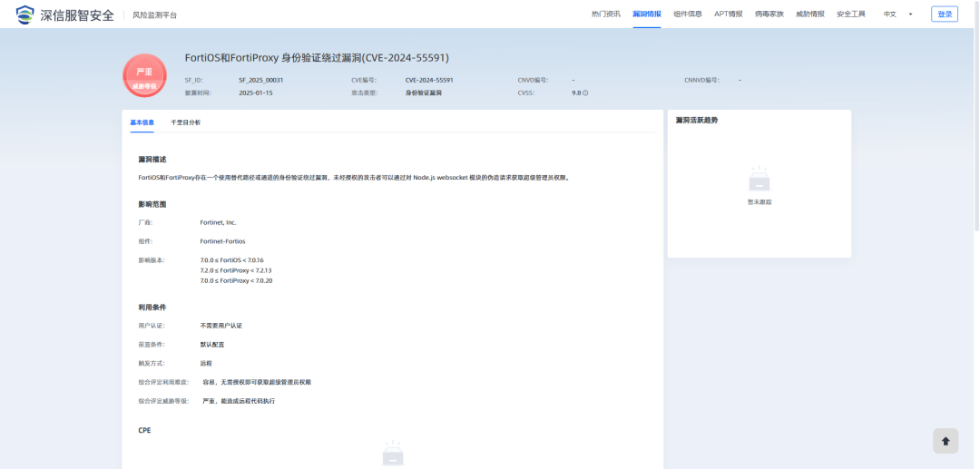Image resolution: width=980 pixels, height=469 pixels.
Task: Click the version line 7.2.0 ≤ FortiProxy < 7.2.13
Action: [x=236, y=270]
